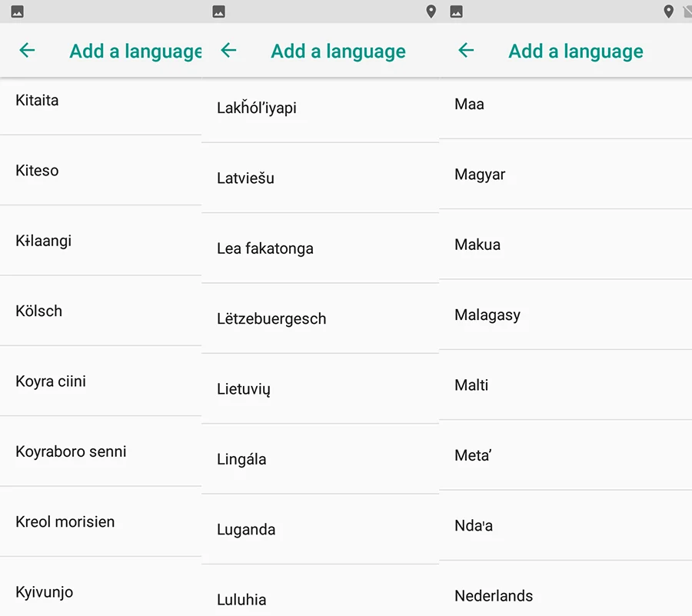
Task: Select the Kölsch language
Action: 101,311
